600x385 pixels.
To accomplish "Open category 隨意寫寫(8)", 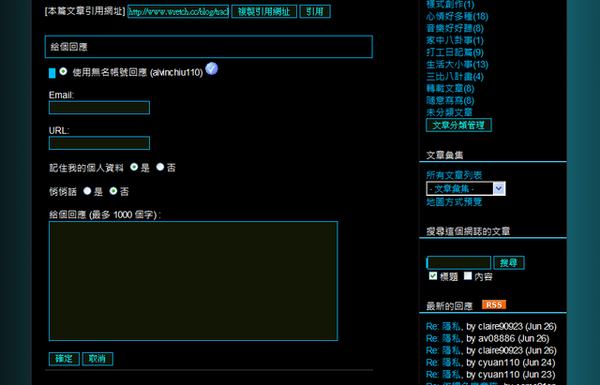I will pyautogui.click(x=450, y=100).
